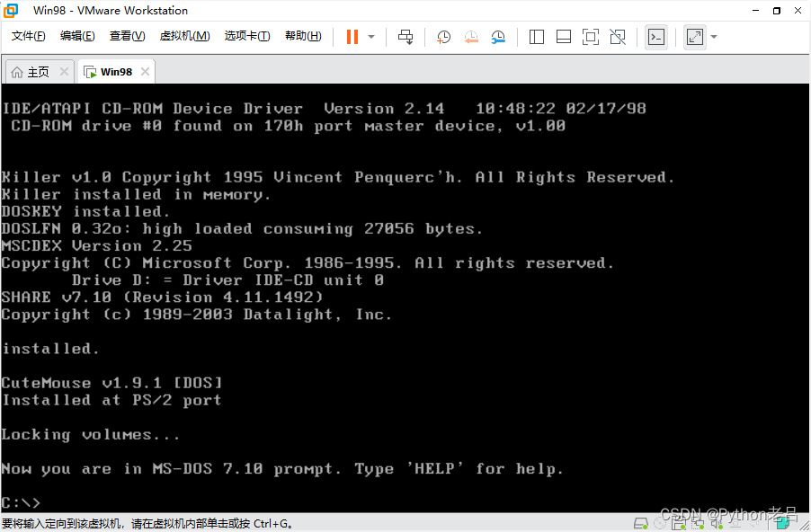Click the 'Installed at PS/2 port' line
This screenshot has height=532, width=811.
click(x=111, y=400)
